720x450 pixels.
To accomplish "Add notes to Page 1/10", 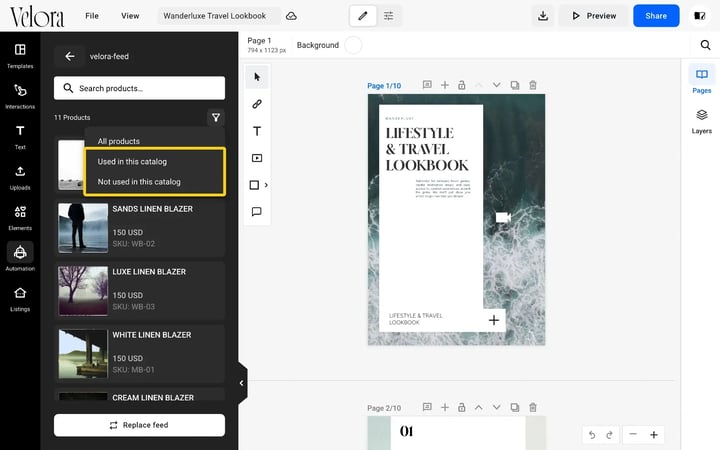I will click(427, 85).
